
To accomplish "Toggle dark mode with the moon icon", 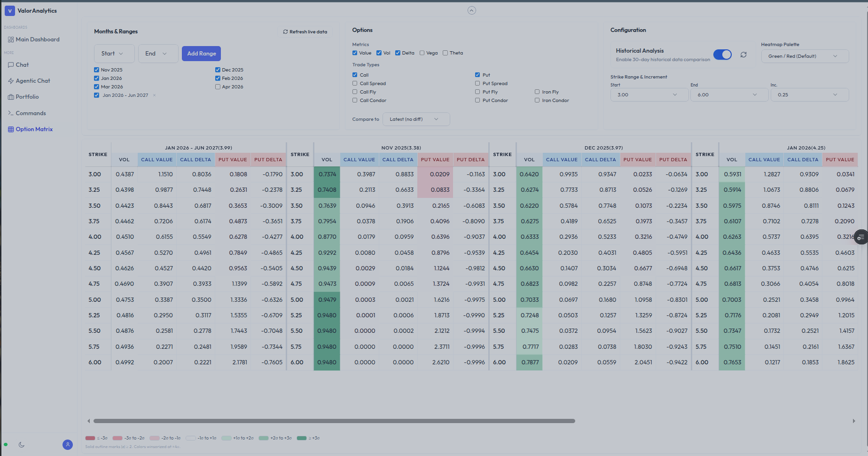I will [x=22, y=444].
